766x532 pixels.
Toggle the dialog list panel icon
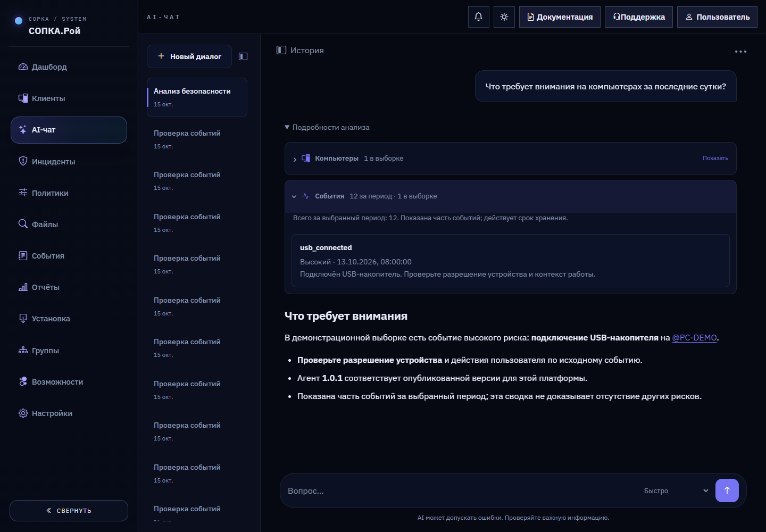(x=243, y=56)
